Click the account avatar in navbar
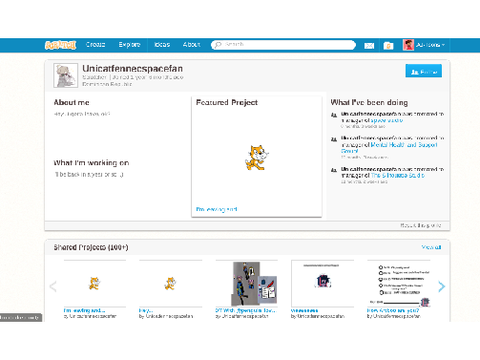 coord(408,45)
